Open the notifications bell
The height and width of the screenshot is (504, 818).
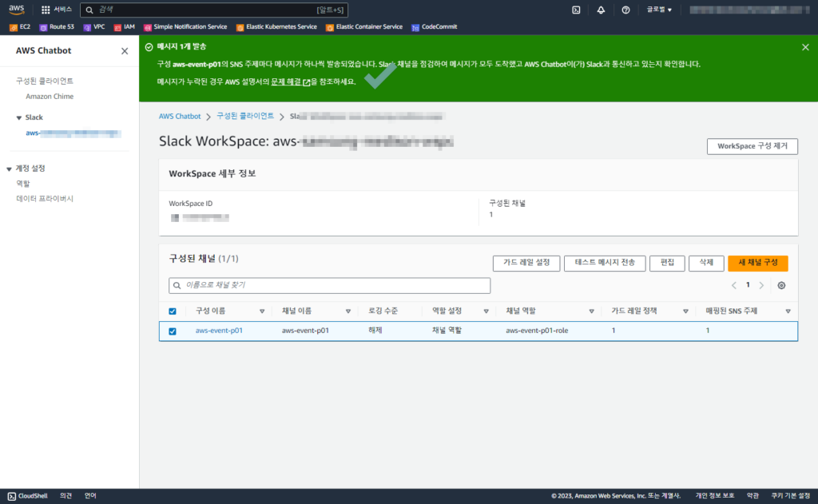[x=601, y=10]
